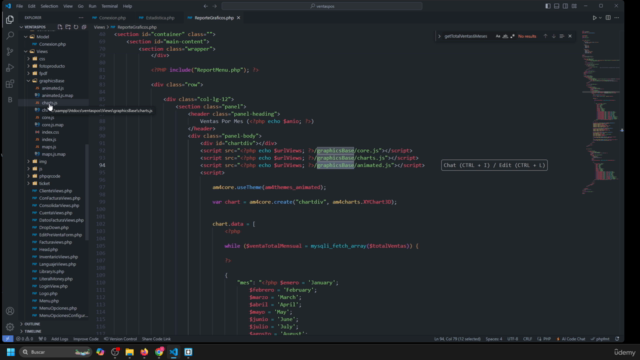Go to next find match arrow
The image size is (640, 360).
553,36
